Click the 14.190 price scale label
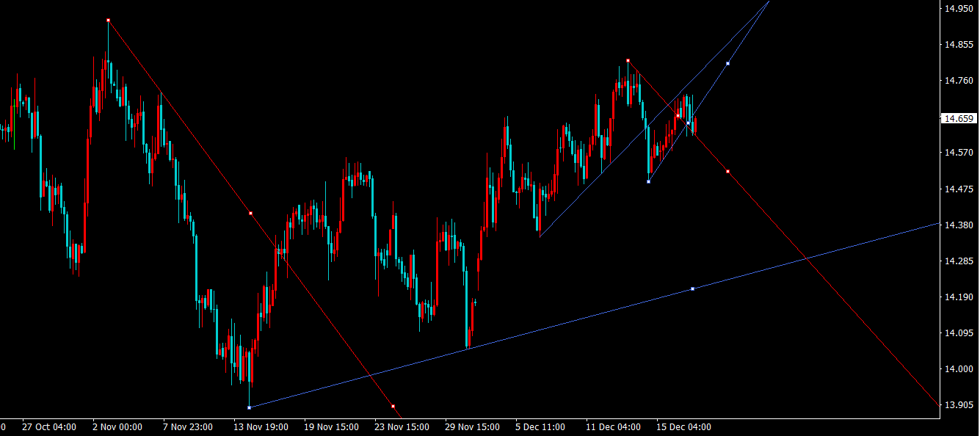 [x=959, y=297]
